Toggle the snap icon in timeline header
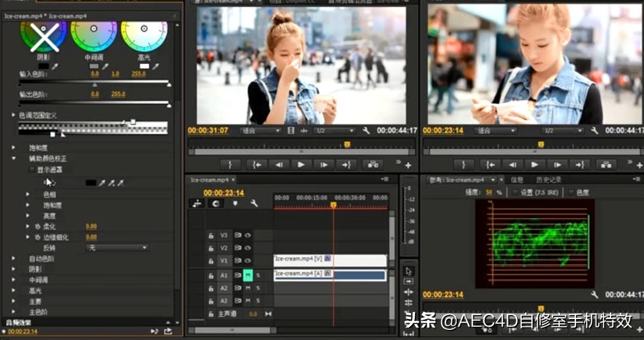This screenshot has height=340, width=644. point(215,204)
